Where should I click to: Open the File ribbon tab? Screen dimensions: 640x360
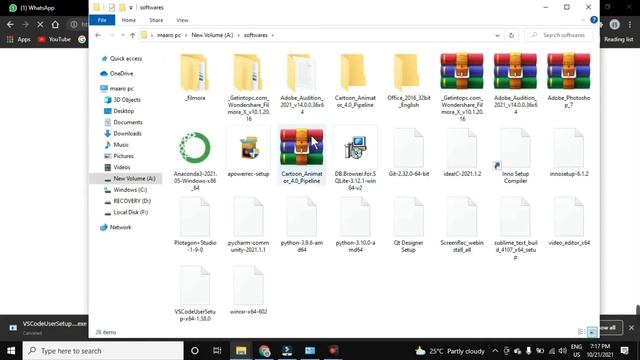tap(102, 20)
